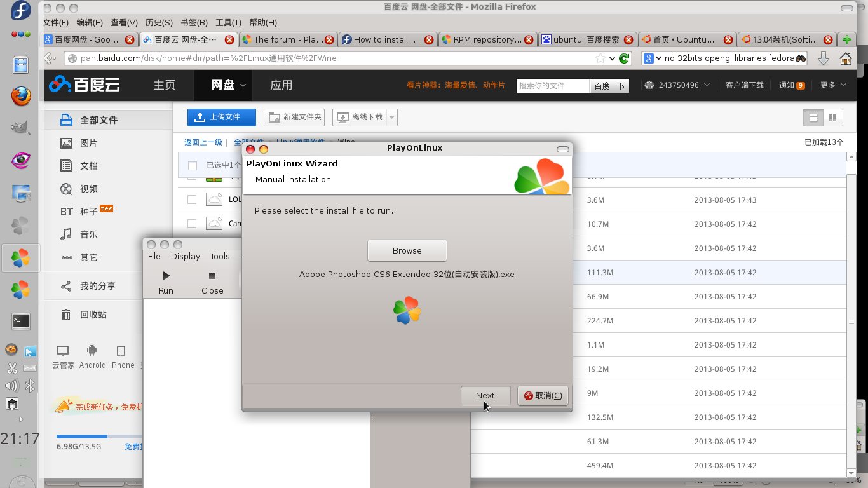Go to 主页 in the Baidu Yun navigation
Image resolution: width=868 pixels, height=488 pixels.
(164, 85)
